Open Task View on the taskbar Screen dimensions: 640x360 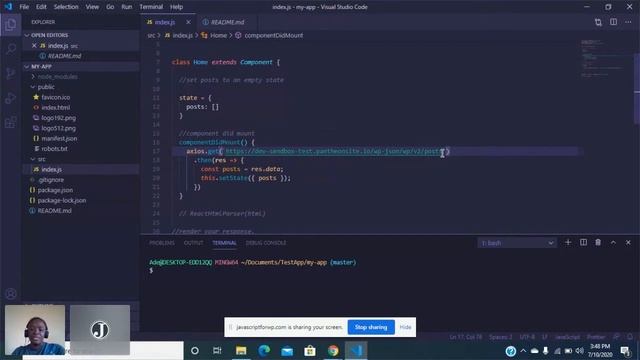pyautogui.click(x=217, y=351)
